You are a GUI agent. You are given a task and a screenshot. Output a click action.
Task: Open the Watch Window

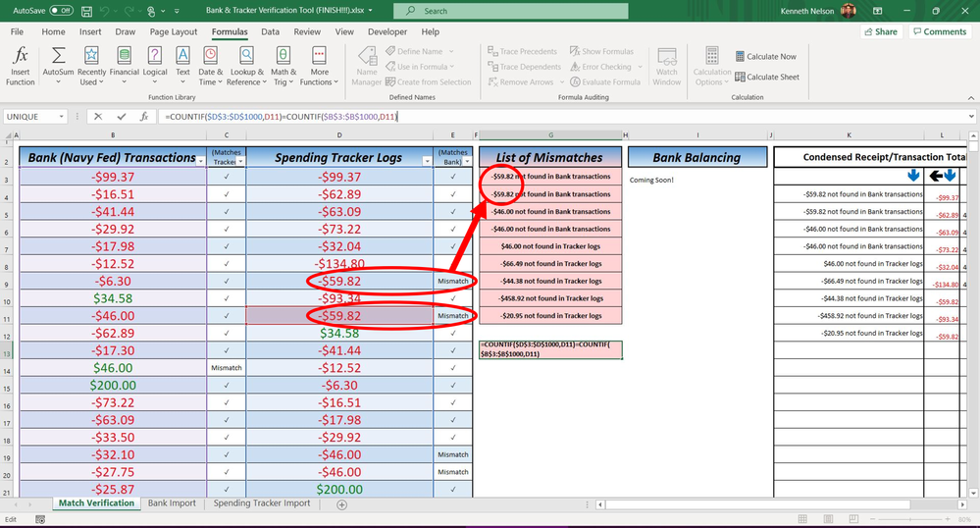click(x=667, y=66)
